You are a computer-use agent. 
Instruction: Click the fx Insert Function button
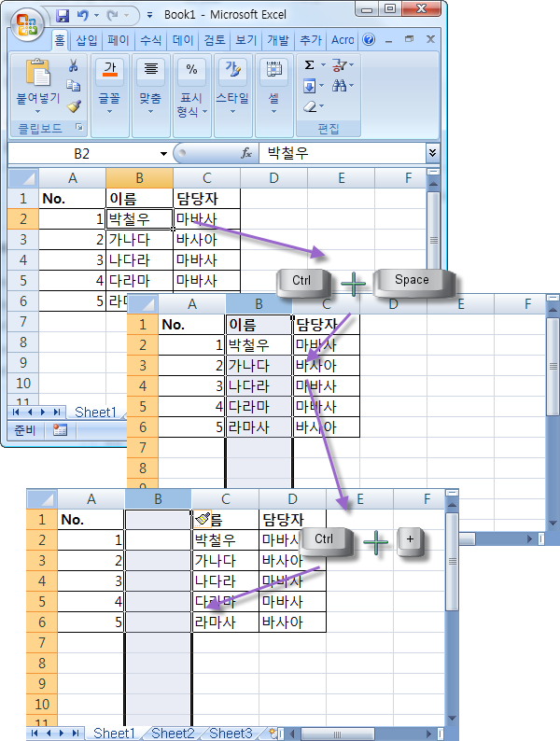[246, 153]
